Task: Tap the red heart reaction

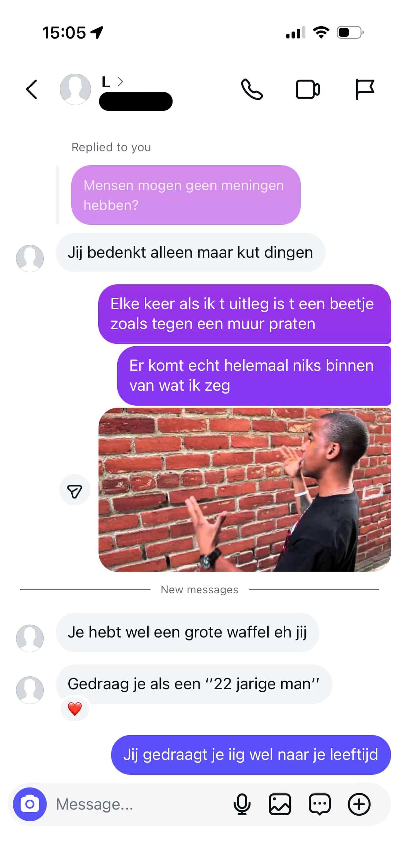Action: coord(75,709)
